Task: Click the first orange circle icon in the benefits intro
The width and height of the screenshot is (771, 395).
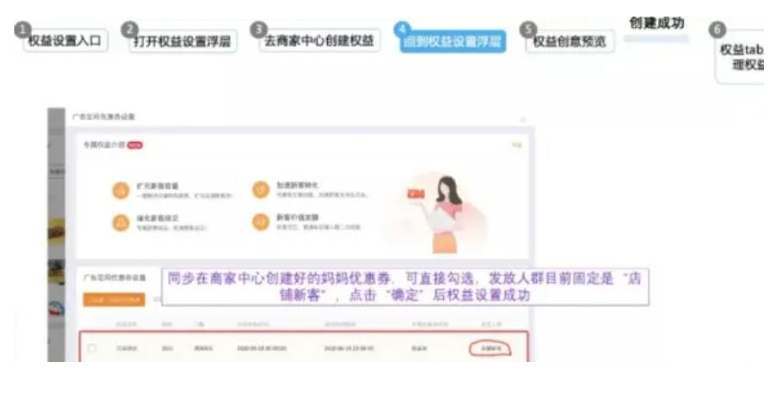Action: [120, 190]
